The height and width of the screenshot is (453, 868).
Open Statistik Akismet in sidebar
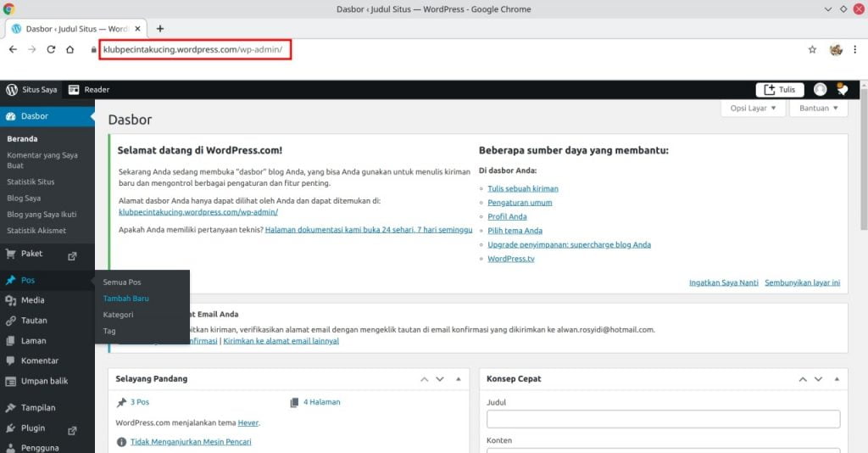(36, 231)
